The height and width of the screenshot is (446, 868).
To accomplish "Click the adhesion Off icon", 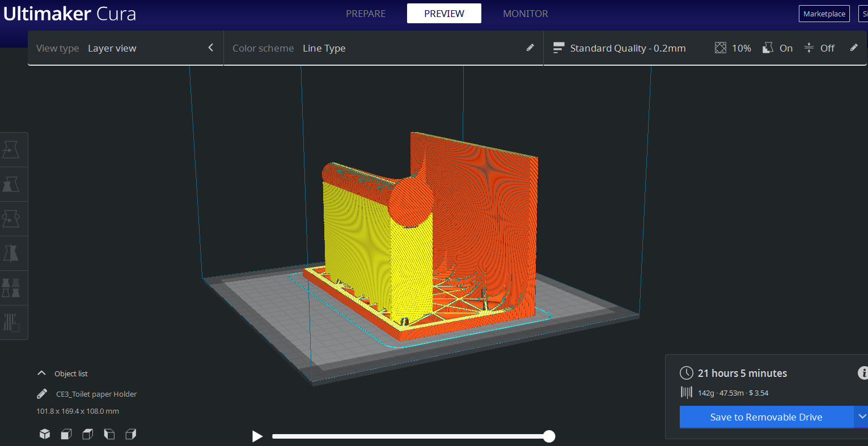I will coord(809,48).
